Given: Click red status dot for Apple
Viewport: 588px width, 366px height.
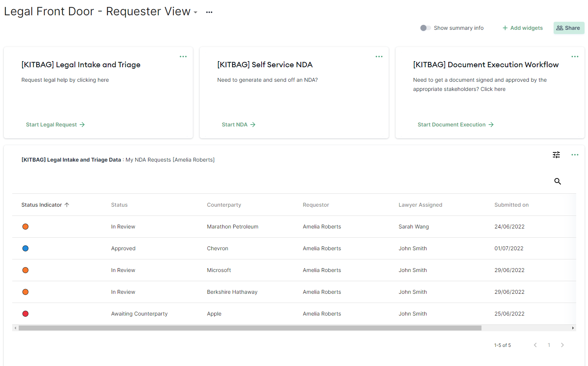Looking at the screenshot, I should pyautogui.click(x=26, y=314).
